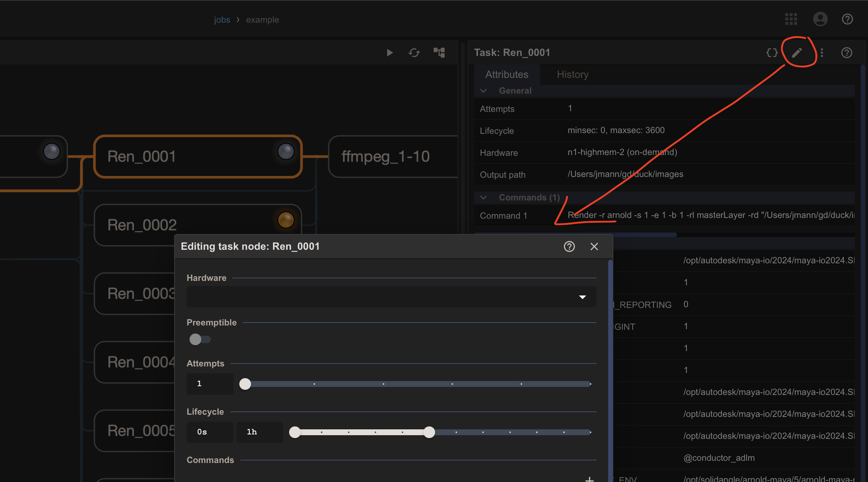The image size is (868, 482).
Task: Click the Attempts slider handle
Action: [x=245, y=384]
